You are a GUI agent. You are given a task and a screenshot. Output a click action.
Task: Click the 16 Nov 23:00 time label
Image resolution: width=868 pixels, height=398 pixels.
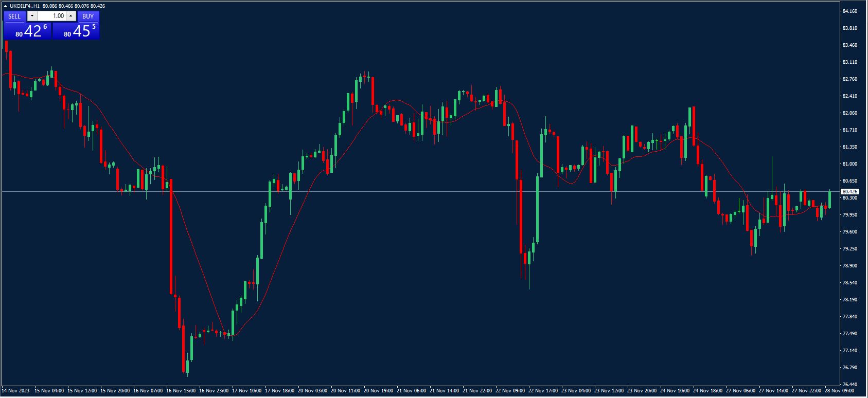click(214, 391)
